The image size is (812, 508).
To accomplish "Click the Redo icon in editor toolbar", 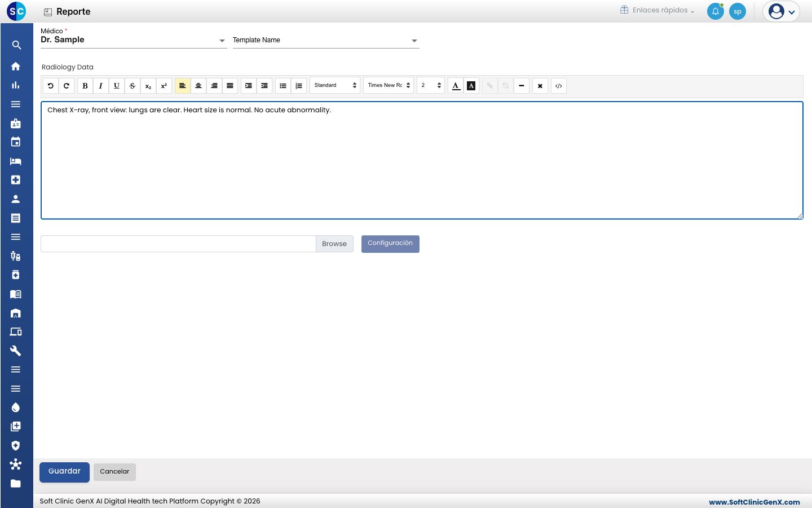I will pos(67,86).
